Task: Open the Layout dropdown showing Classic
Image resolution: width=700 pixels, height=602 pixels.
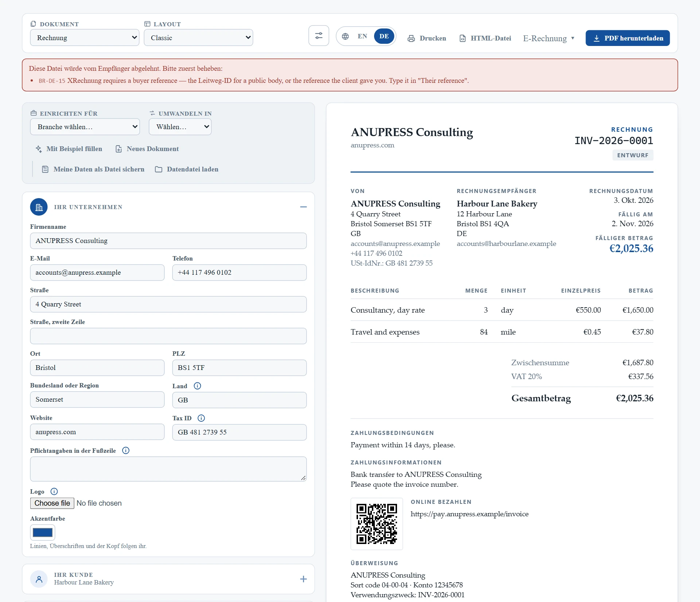Action: [x=198, y=38]
